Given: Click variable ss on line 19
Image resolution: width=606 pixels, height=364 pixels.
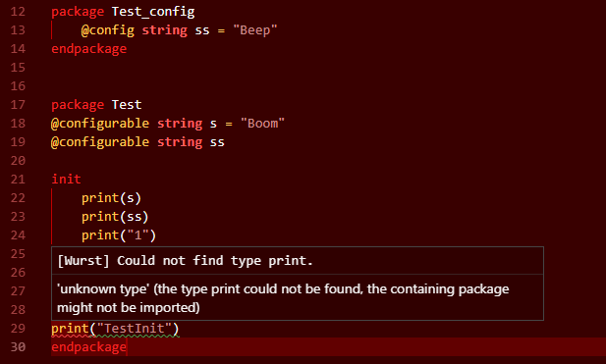Looking at the screenshot, I should pyautogui.click(x=217, y=142).
